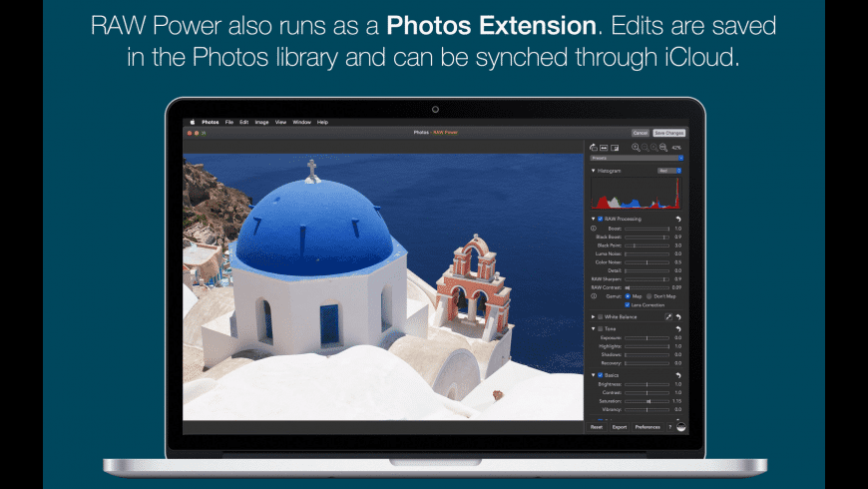
Task: Reset White Balance with its undo arrow
Action: pyautogui.click(x=678, y=316)
